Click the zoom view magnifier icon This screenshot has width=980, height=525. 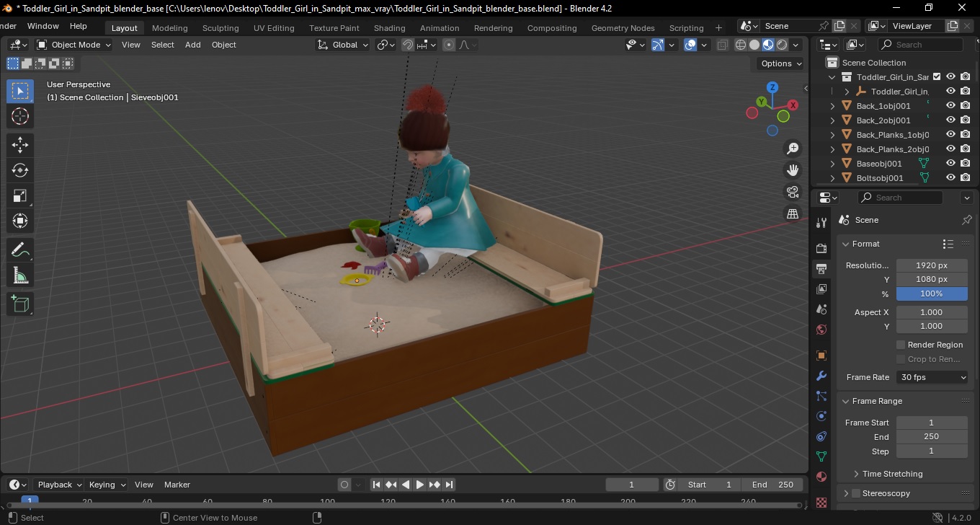pyautogui.click(x=793, y=149)
